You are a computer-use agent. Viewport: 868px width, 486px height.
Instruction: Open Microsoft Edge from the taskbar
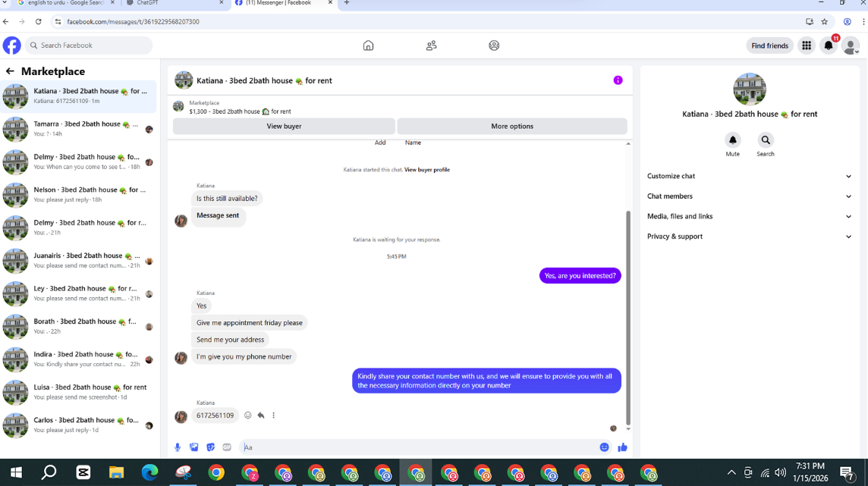(149, 472)
